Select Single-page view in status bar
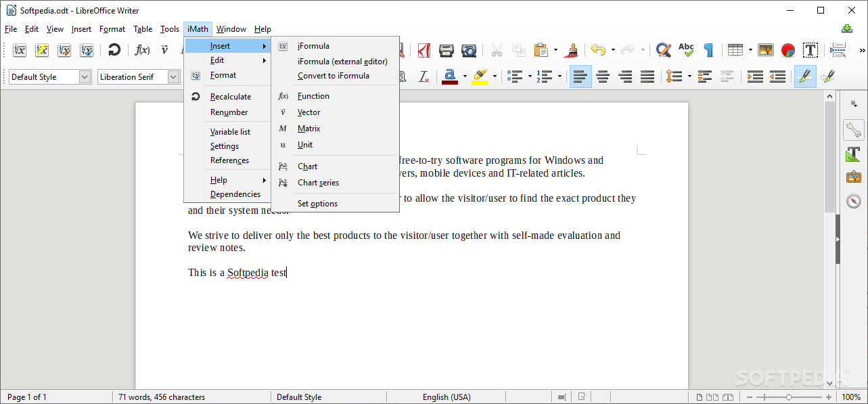The height and width of the screenshot is (404, 868). point(700,397)
